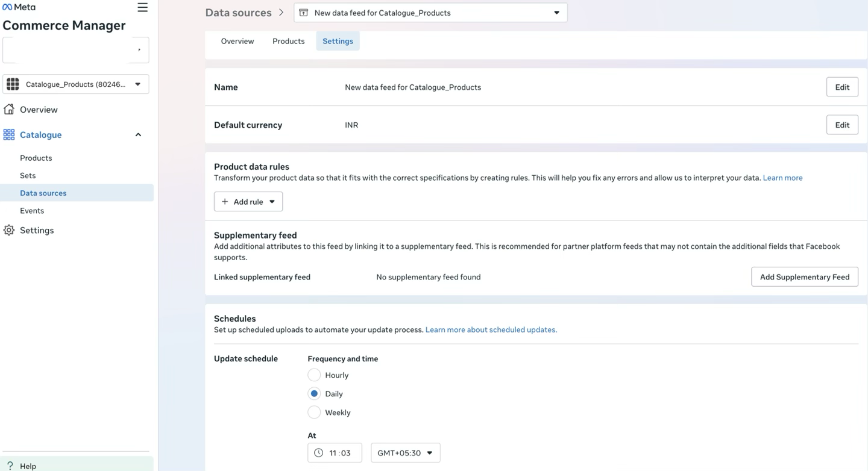Edit the data feed Name

842,87
